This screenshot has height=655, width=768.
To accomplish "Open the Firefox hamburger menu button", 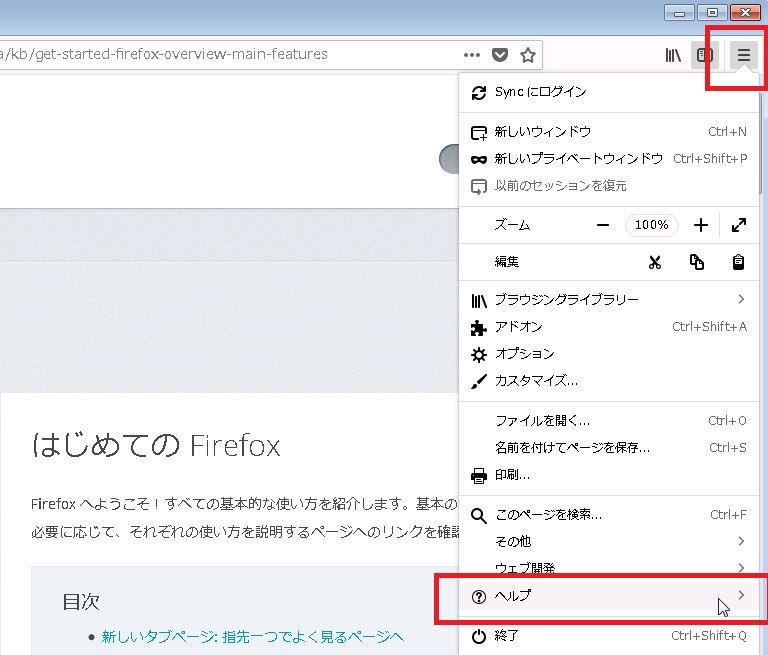I will [x=744, y=55].
